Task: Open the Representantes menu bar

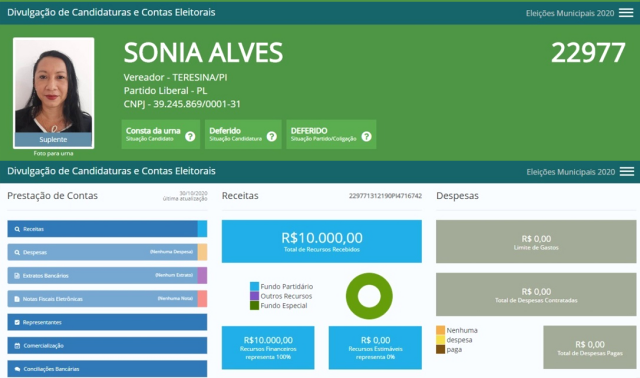Action: point(107,322)
